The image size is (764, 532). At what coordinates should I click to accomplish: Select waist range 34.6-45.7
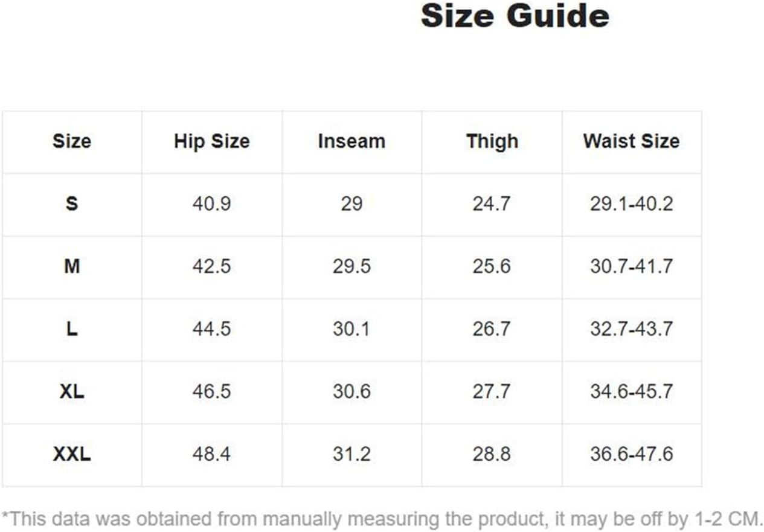pos(631,391)
